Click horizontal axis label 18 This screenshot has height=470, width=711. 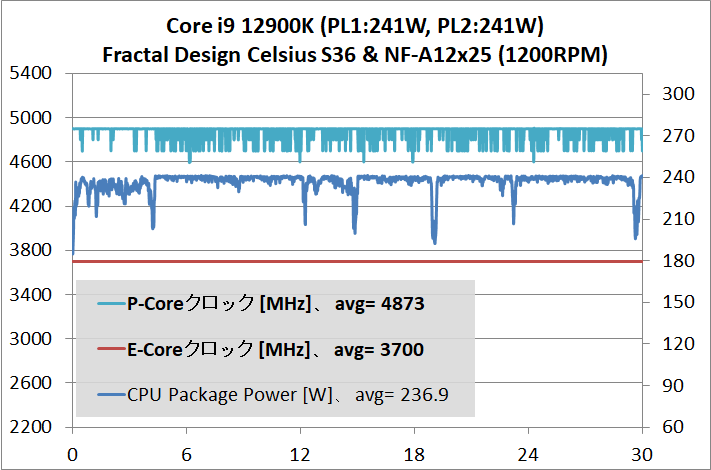[414, 455]
